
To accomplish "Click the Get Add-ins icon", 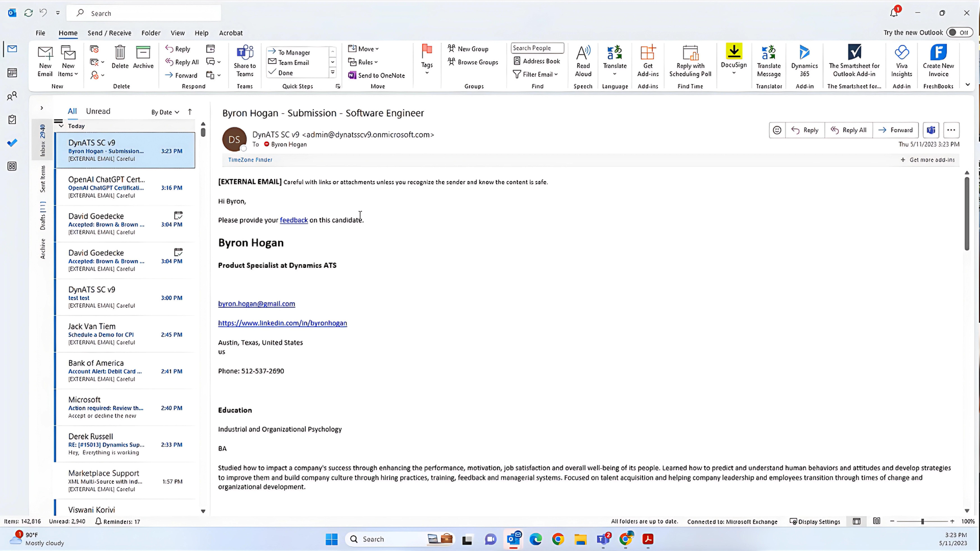I will click(648, 61).
